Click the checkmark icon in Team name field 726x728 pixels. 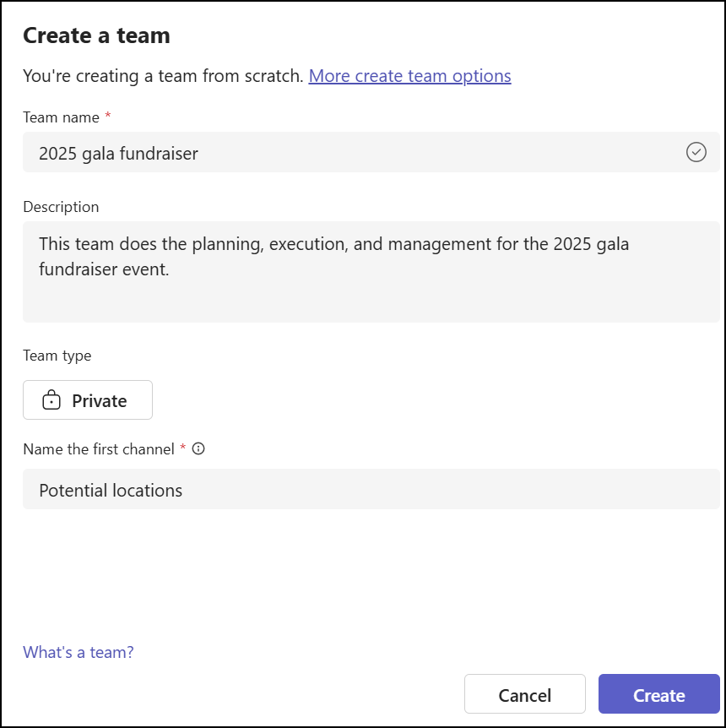pos(696,153)
